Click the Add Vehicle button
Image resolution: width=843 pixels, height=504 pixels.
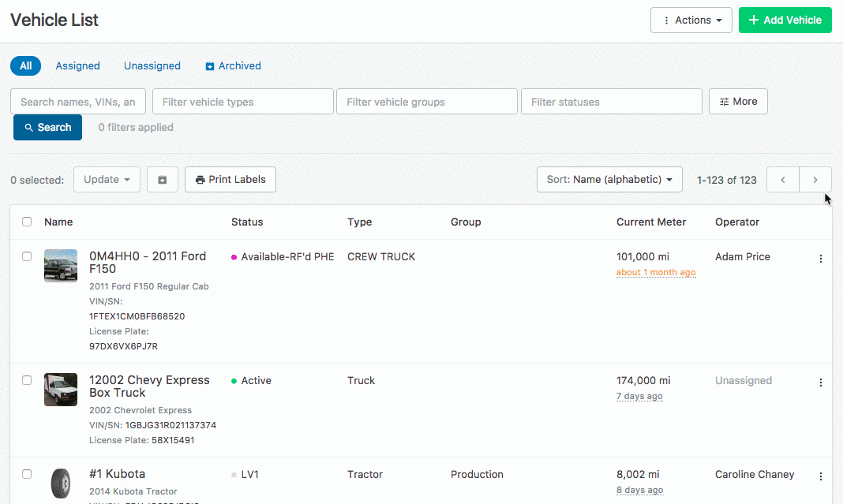(785, 21)
